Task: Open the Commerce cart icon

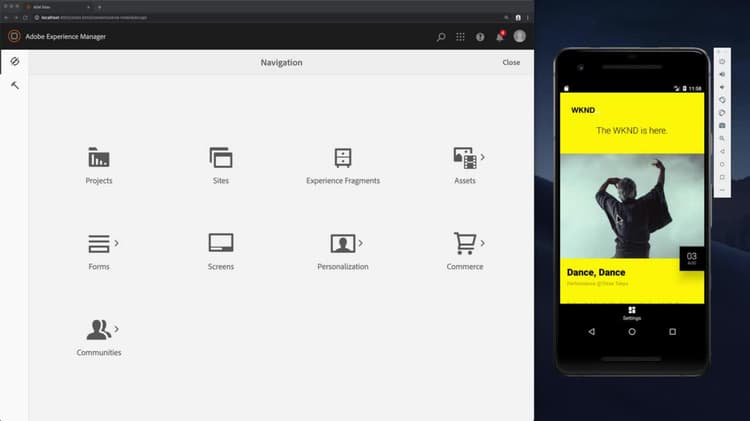Action: pos(465,243)
